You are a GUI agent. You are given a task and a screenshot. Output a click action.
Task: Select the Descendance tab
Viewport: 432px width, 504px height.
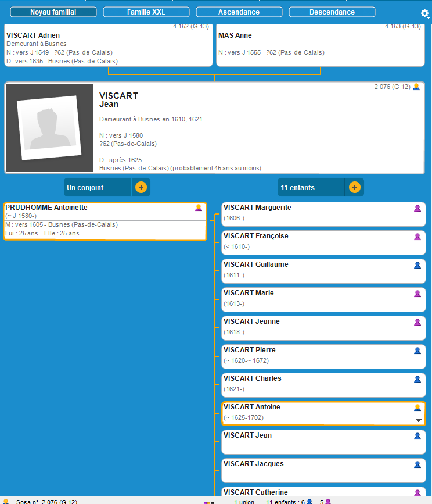(x=332, y=12)
